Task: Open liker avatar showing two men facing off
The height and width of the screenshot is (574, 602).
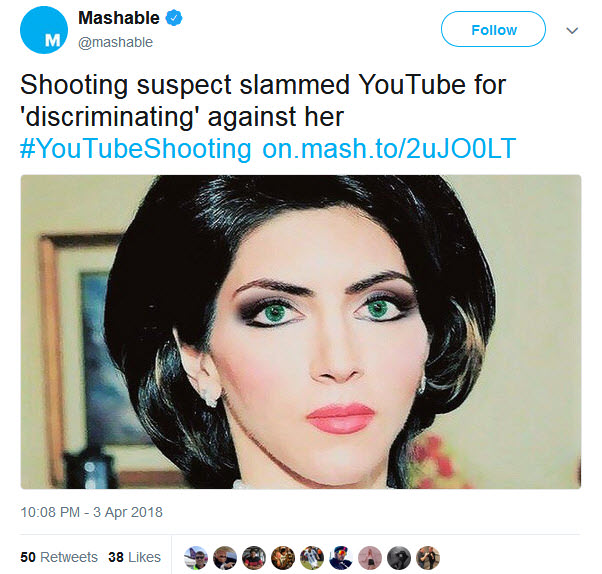Action: (428, 558)
